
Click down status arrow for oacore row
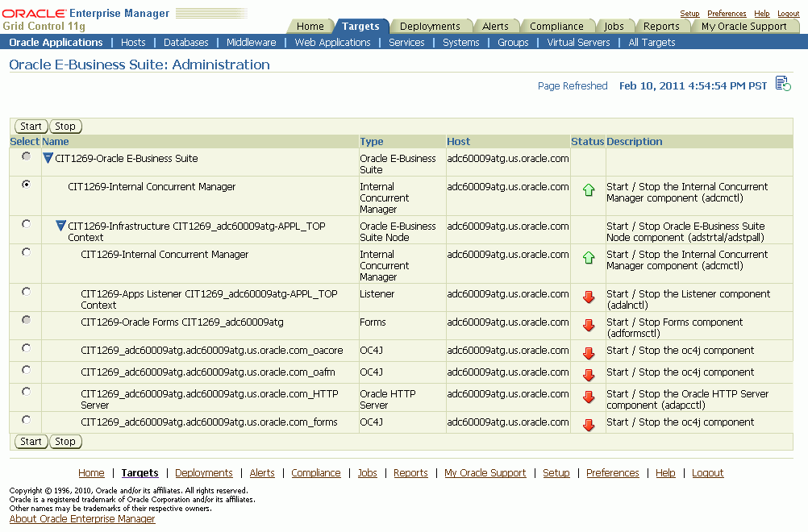click(589, 353)
